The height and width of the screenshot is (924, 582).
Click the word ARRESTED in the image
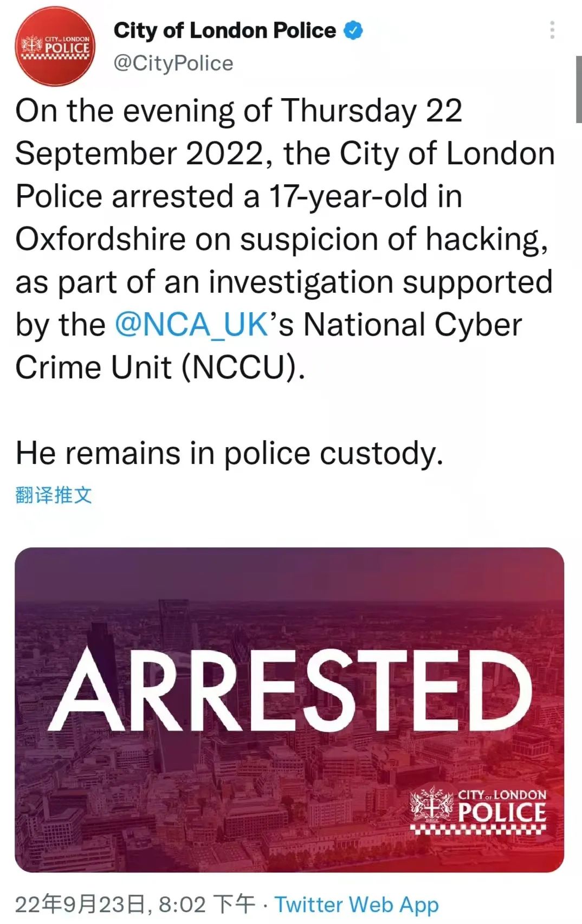(x=289, y=689)
